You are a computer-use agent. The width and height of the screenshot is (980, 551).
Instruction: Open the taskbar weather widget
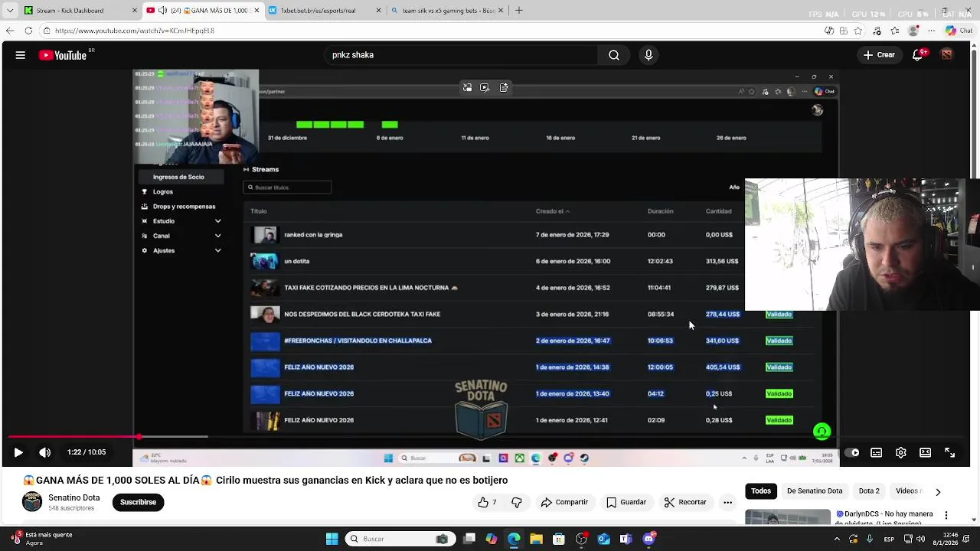click(x=41, y=539)
